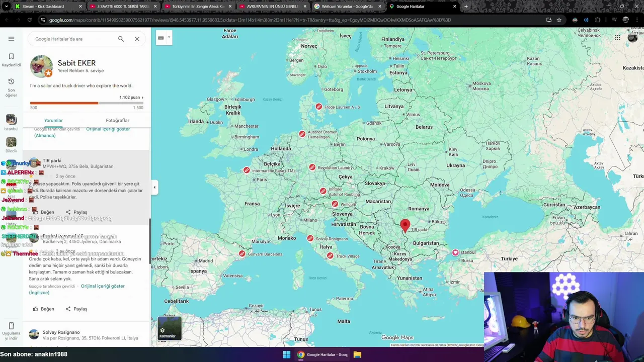The width and height of the screenshot is (644, 362).
Task: Click the points progress bar
Action: click(87, 103)
